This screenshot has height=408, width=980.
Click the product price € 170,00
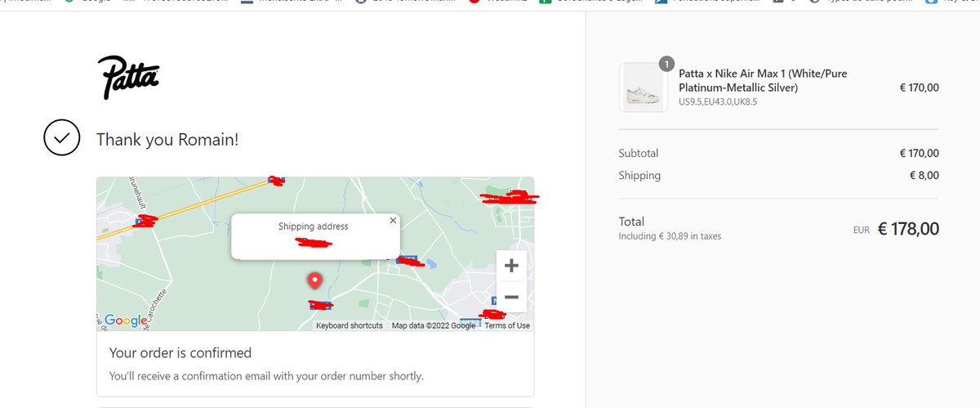click(920, 87)
